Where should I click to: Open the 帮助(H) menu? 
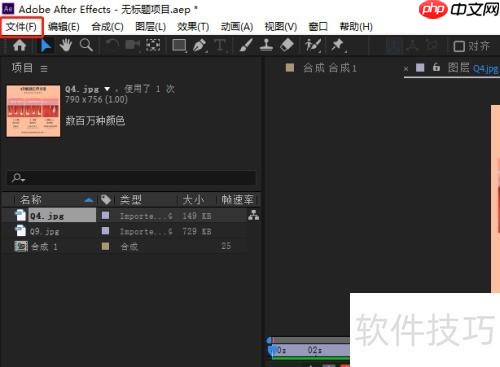click(356, 27)
